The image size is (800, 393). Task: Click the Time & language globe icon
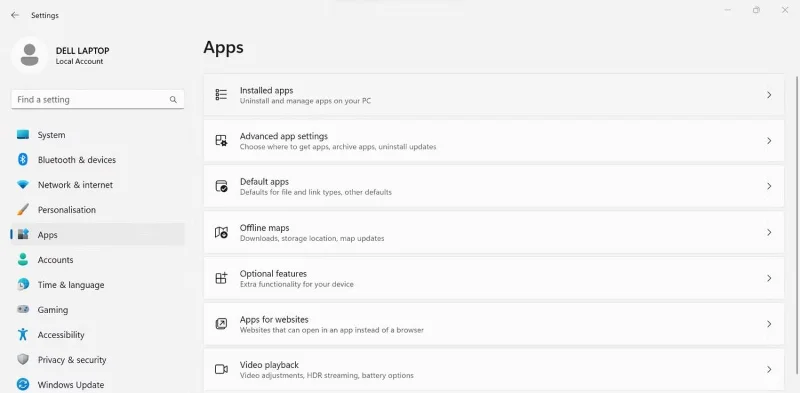23,285
